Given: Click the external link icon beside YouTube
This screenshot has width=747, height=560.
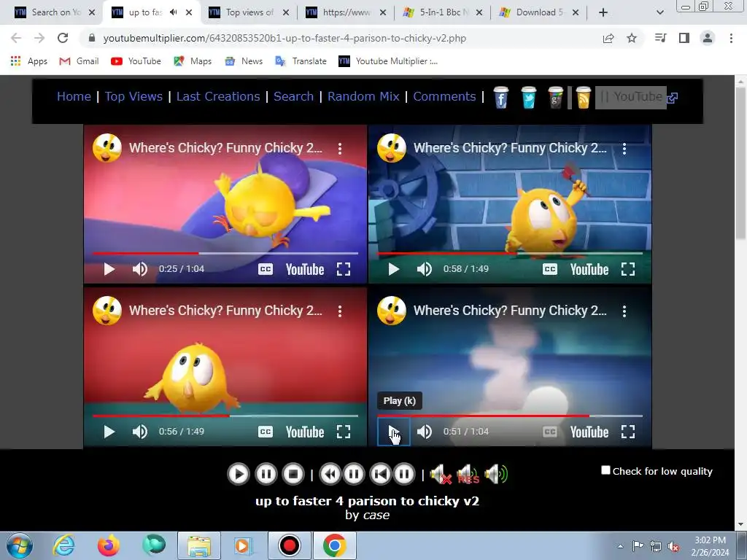Looking at the screenshot, I should [673, 98].
